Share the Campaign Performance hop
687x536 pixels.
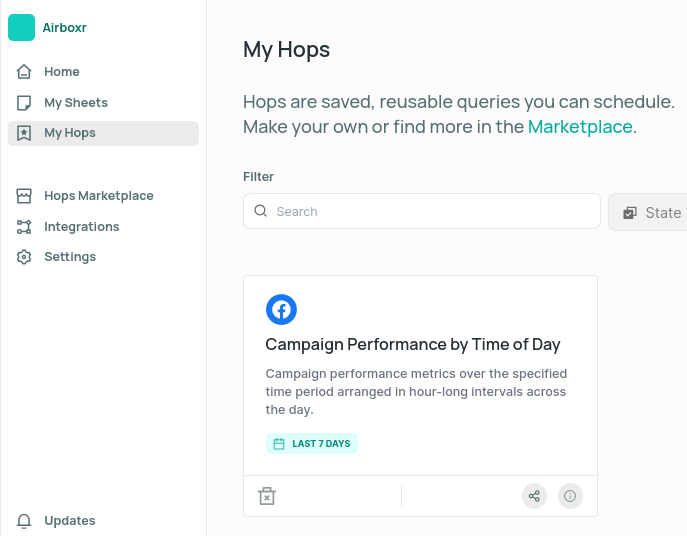pos(534,496)
